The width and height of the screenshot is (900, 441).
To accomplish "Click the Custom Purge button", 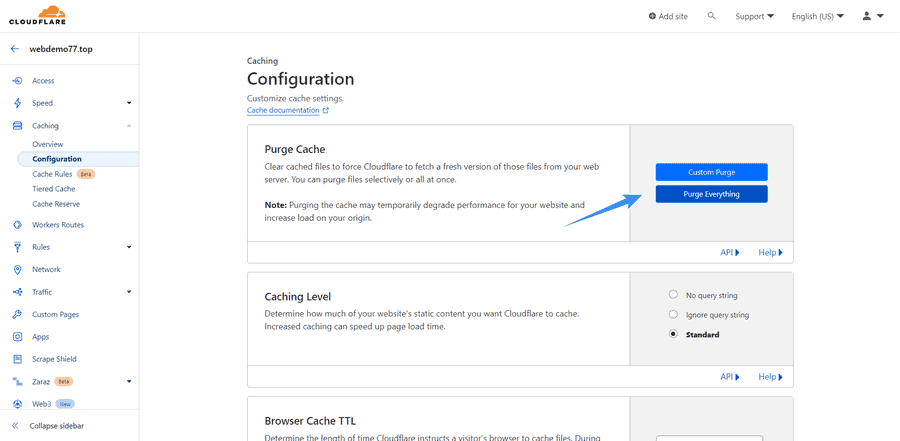I will 711,172.
